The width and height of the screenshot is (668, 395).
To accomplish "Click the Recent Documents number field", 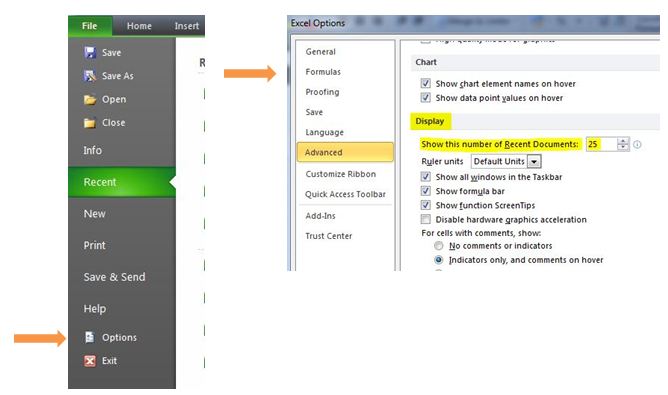I will coord(602,144).
